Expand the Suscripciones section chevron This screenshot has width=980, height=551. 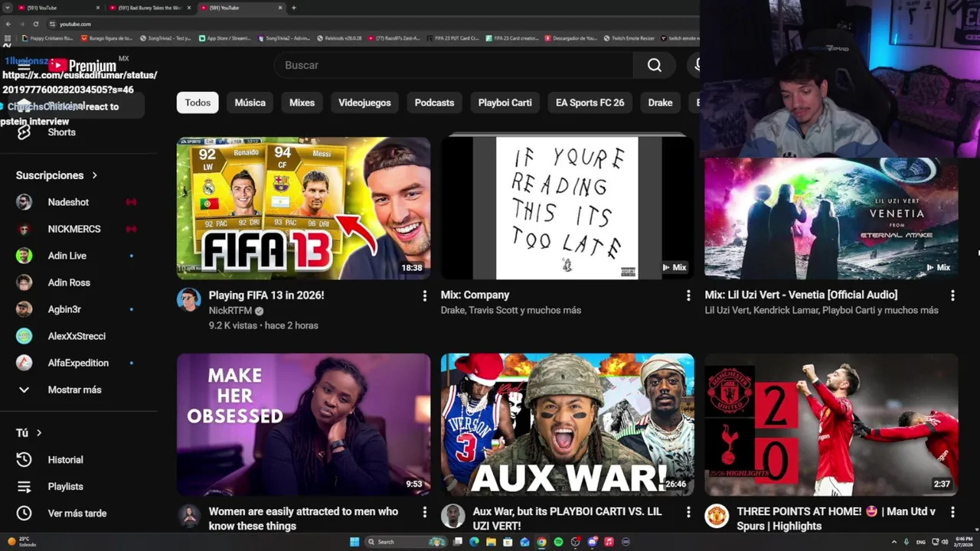95,175
